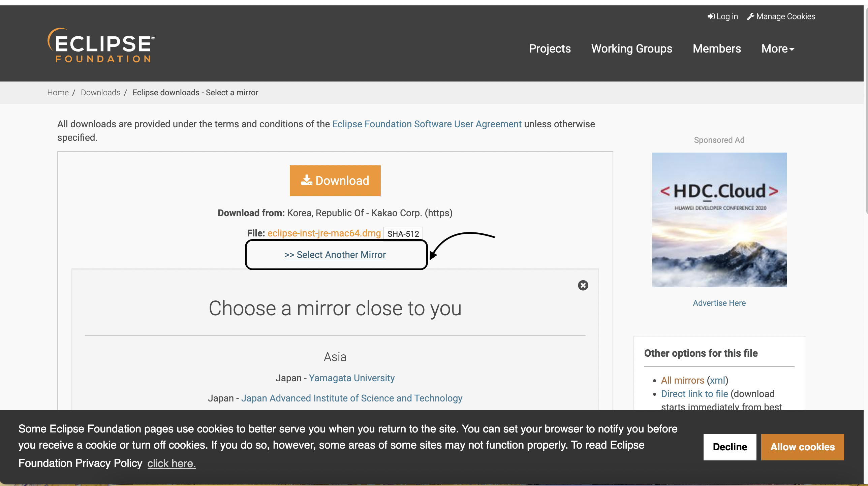Click the 'Sponsored Ad' label
Screen dimensions: 868x486
[x=719, y=140]
